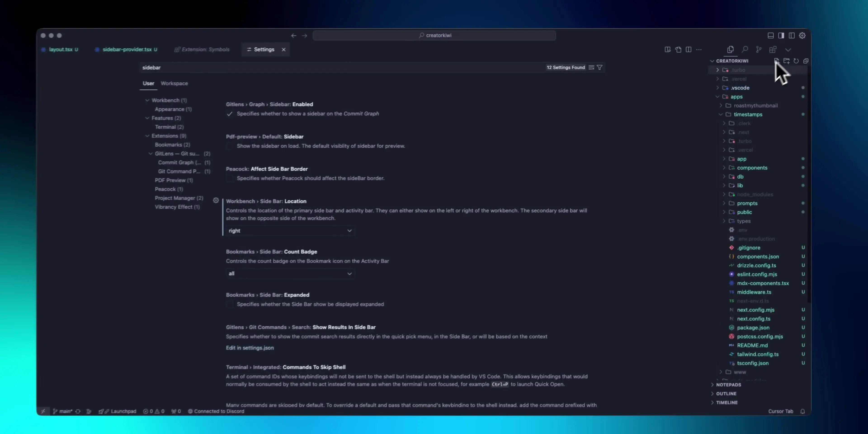Viewport: 868px width, 434px height.
Task: Select the User settings tab
Action: [148, 83]
